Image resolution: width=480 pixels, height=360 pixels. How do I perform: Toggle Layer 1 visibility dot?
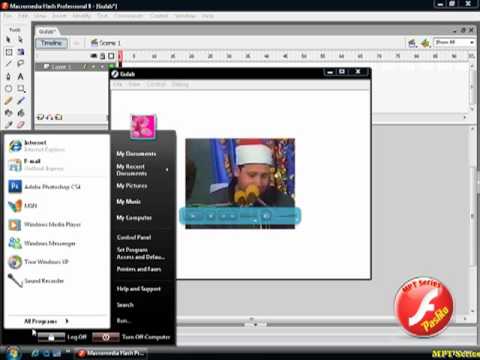94,67
